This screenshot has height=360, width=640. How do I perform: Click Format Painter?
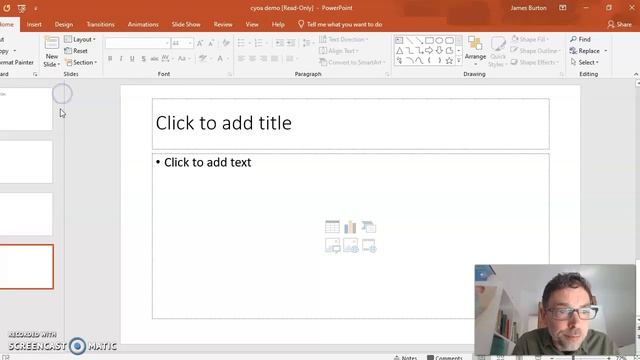[16, 62]
